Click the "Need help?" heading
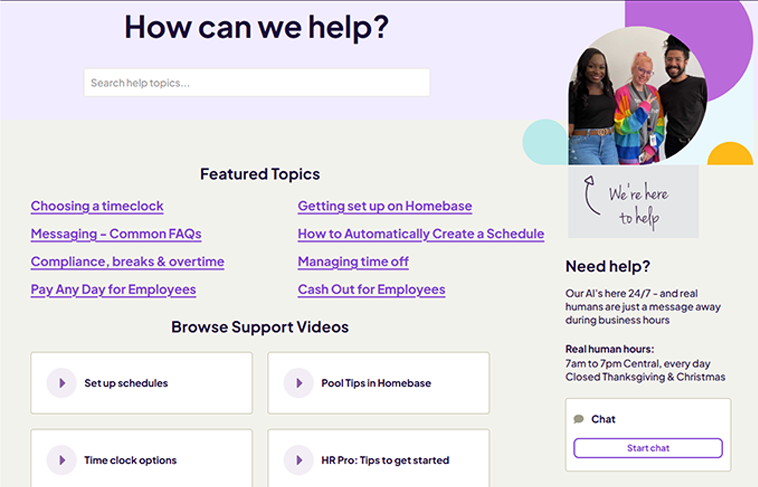 click(608, 266)
